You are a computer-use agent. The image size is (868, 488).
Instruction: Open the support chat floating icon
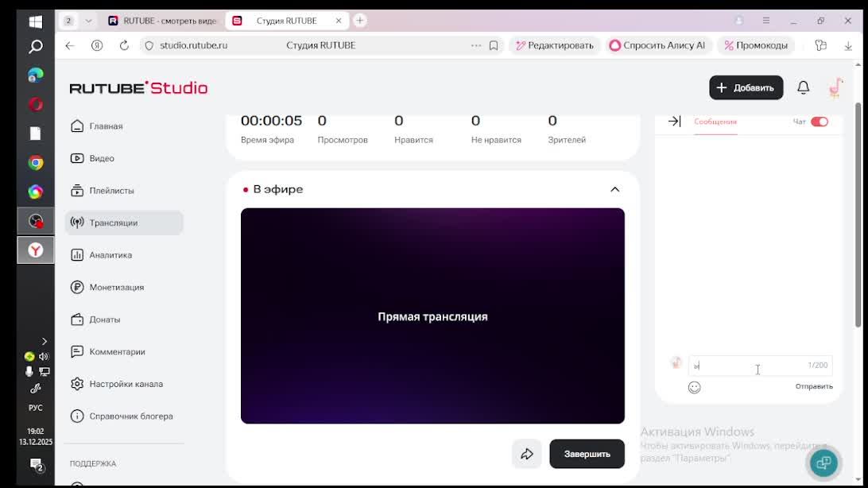pos(823,463)
